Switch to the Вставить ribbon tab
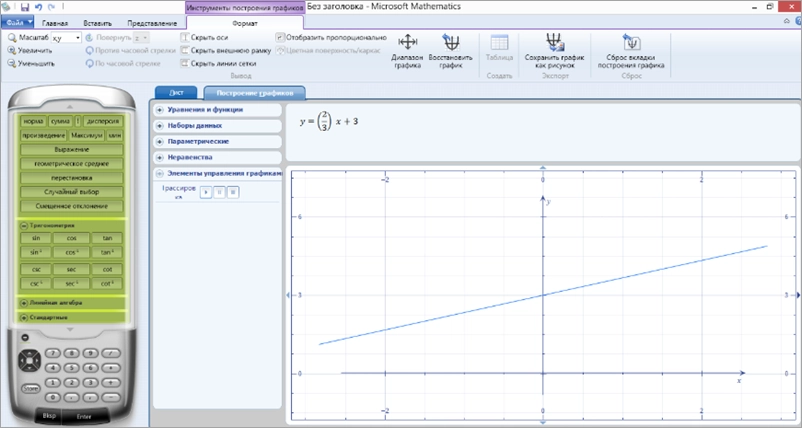 pyautogui.click(x=98, y=24)
